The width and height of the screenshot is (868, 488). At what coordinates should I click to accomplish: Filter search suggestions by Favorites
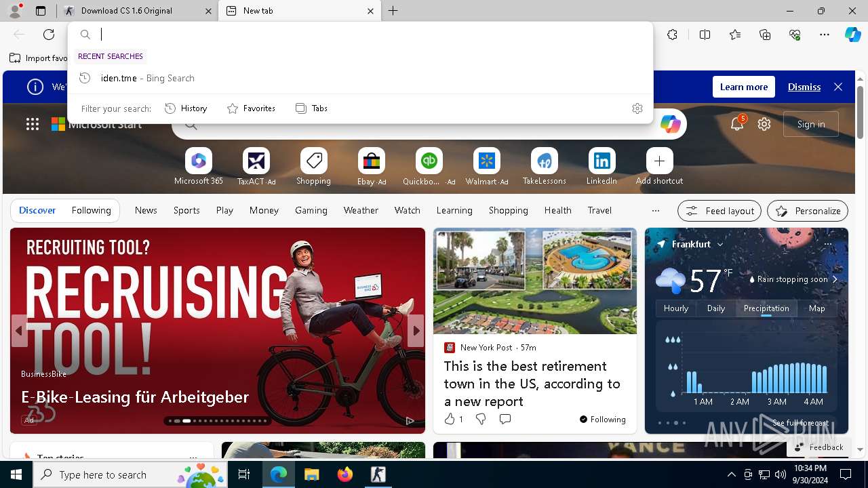point(251,108)
